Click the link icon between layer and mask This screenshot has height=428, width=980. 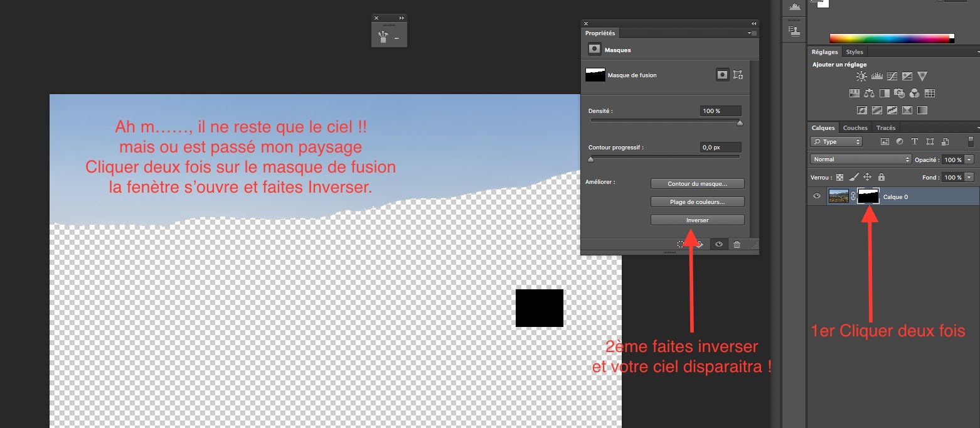pyautogui.click(x=853, y=196)
